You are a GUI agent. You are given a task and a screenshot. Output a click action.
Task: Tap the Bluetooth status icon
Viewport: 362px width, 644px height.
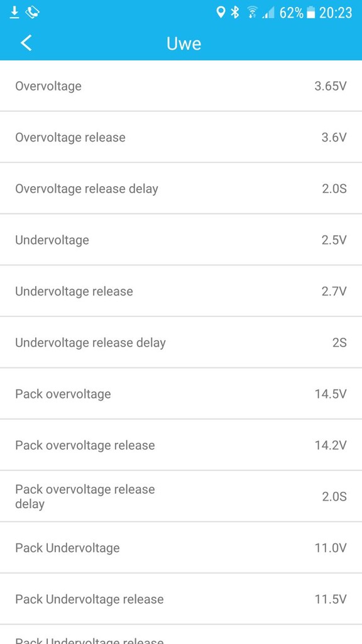tap(235, 13)
